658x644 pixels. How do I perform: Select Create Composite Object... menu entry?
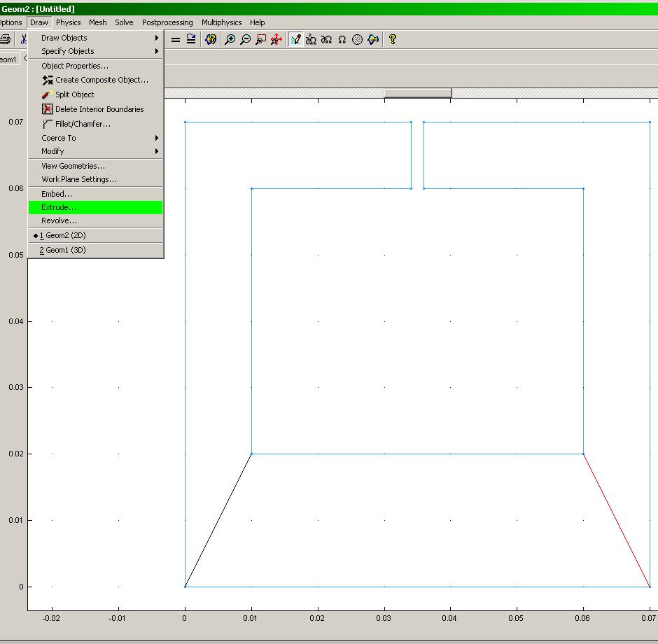[x=96, y=80]
